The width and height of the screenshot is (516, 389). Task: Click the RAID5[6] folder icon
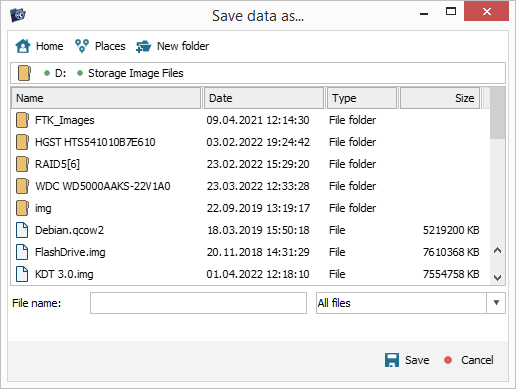tap(22, 164)
